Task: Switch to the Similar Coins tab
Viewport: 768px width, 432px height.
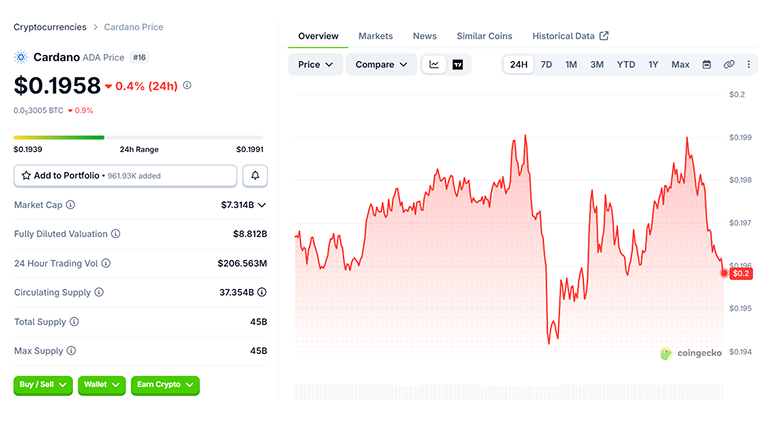Action: pyautogui.click(x=484, y=36)
